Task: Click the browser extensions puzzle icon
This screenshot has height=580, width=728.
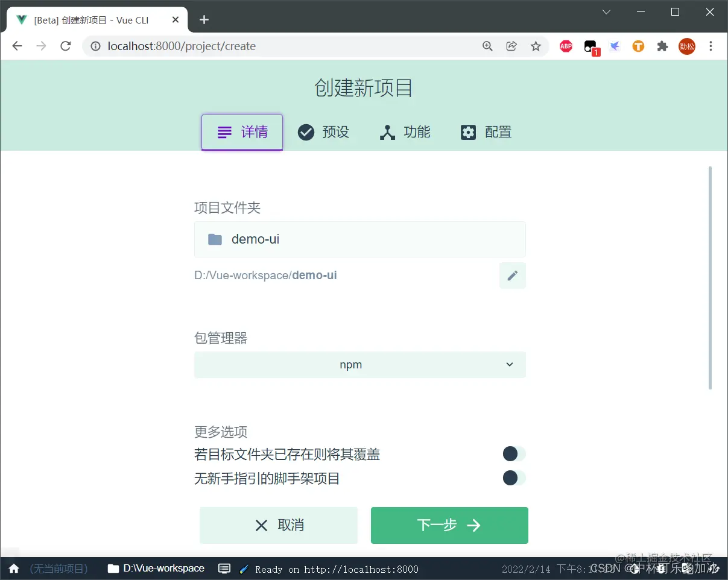Action: point(662,46)
